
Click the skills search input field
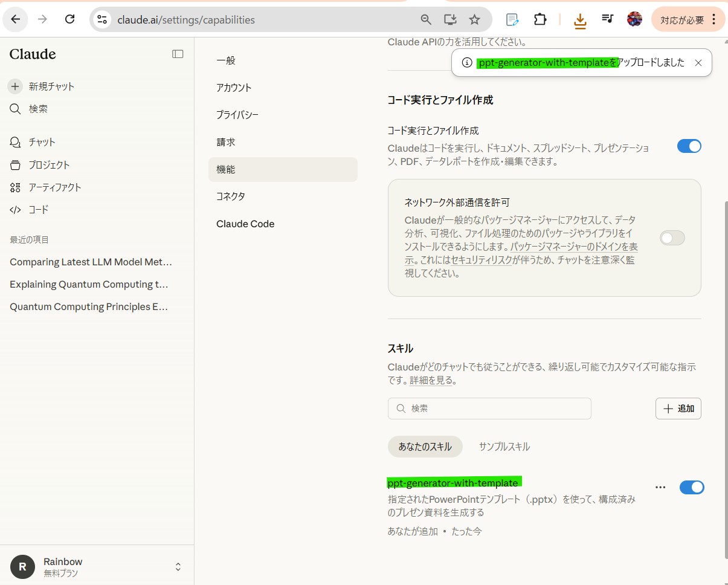489,409
